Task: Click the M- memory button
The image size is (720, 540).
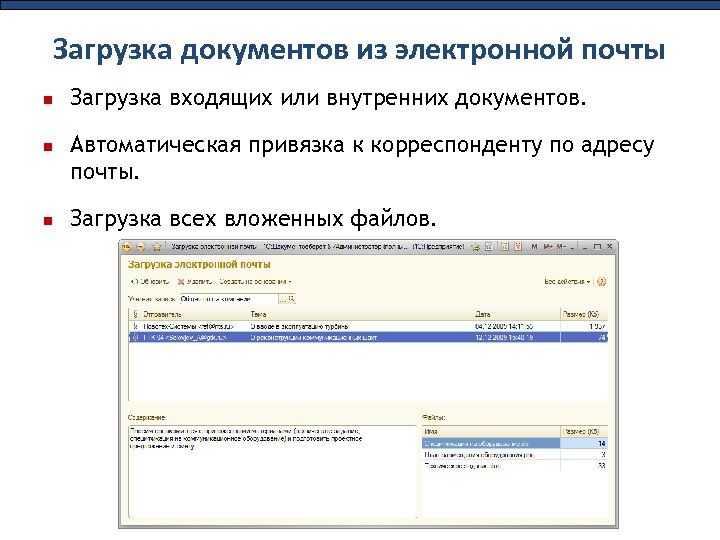Action: click(x=561, y=247)
